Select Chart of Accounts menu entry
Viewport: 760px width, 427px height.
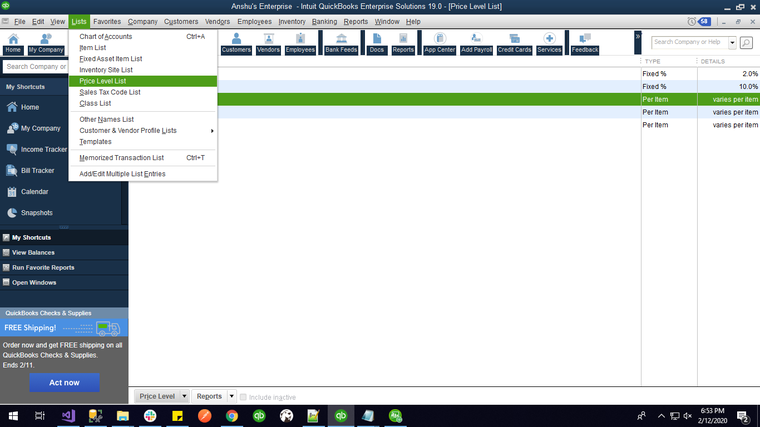(142, 36)
